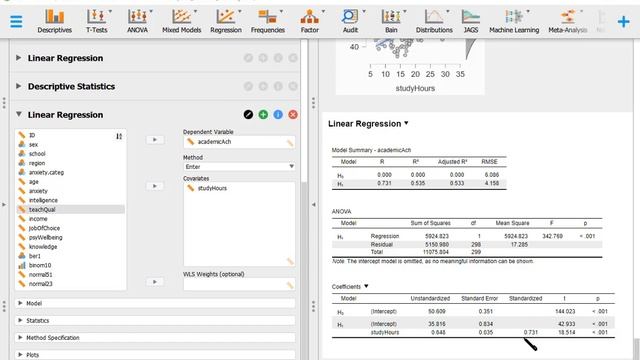640x360 pixels.
Task: Select the ber1 variable
Action: tap(71, 256)
